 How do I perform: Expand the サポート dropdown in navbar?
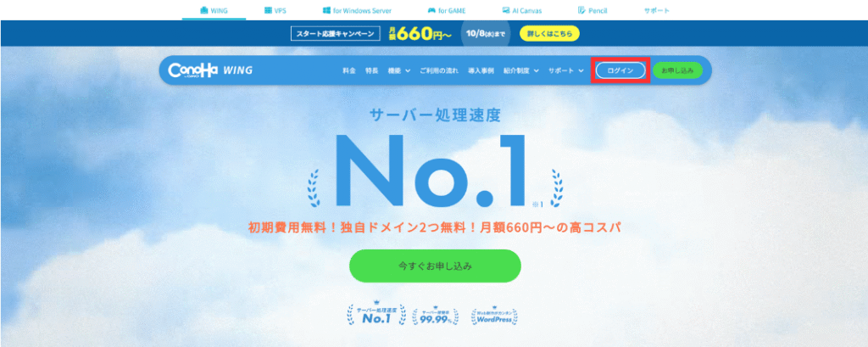[565, 71]
